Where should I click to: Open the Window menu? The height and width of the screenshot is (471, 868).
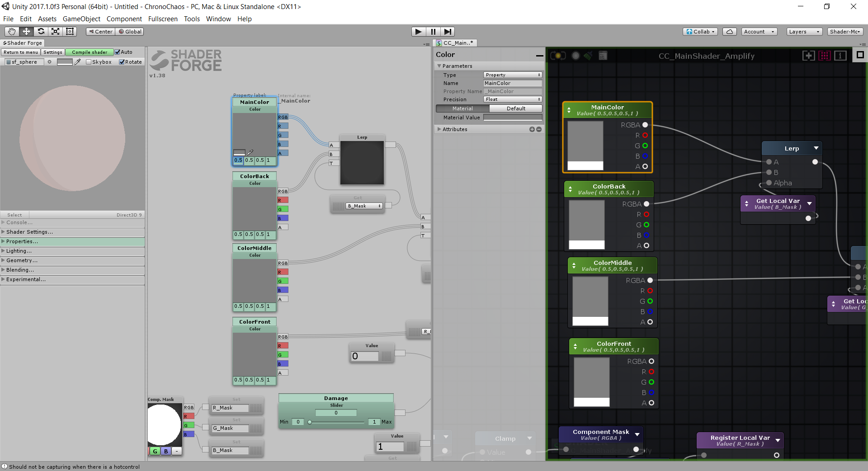coord(218,19)
